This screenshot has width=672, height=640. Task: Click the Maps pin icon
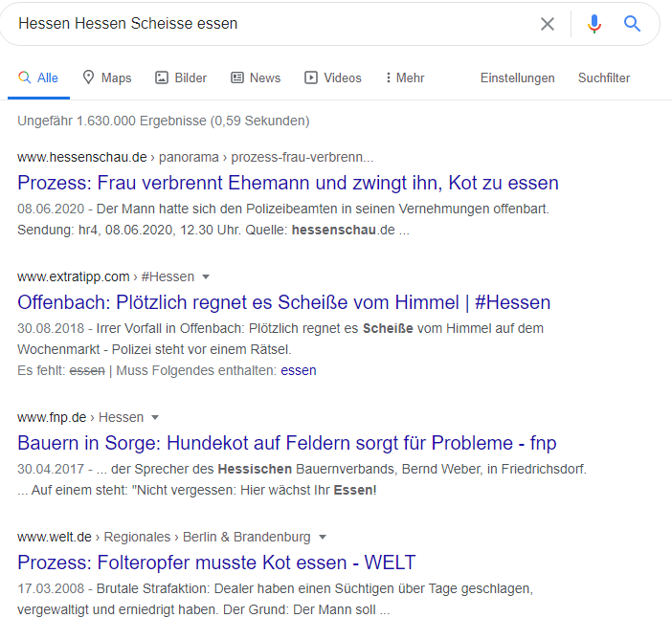pos(88,77)
